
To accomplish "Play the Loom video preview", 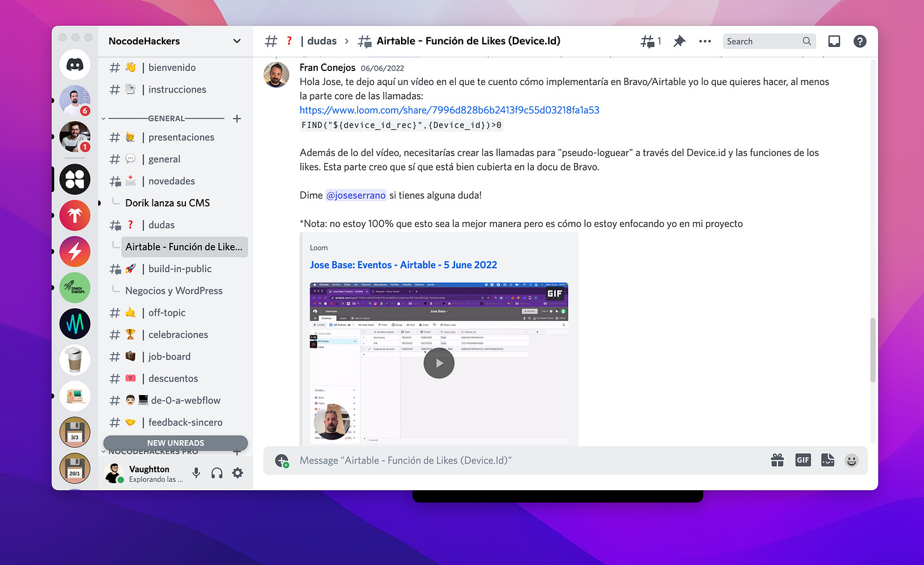I will (439, 363).
